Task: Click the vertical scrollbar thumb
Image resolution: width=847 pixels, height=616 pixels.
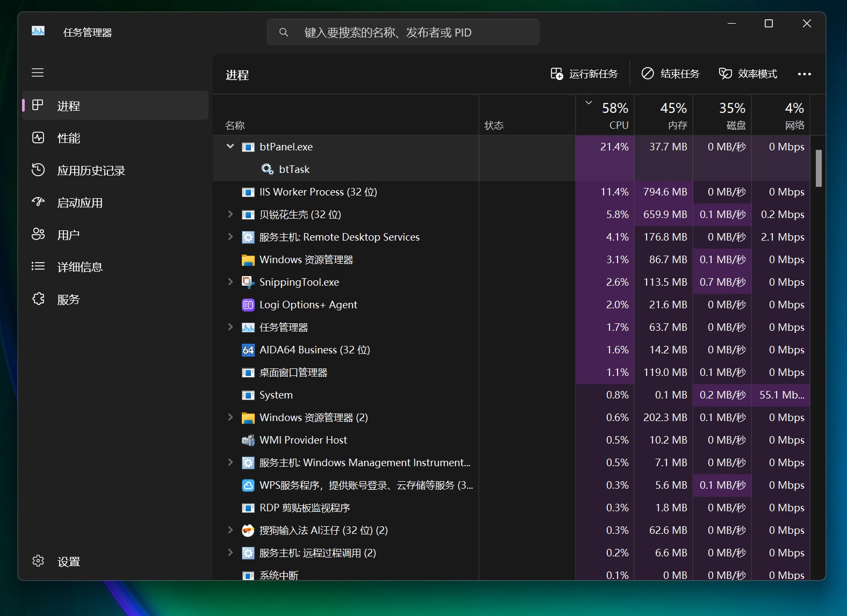Action: point(819,168)
